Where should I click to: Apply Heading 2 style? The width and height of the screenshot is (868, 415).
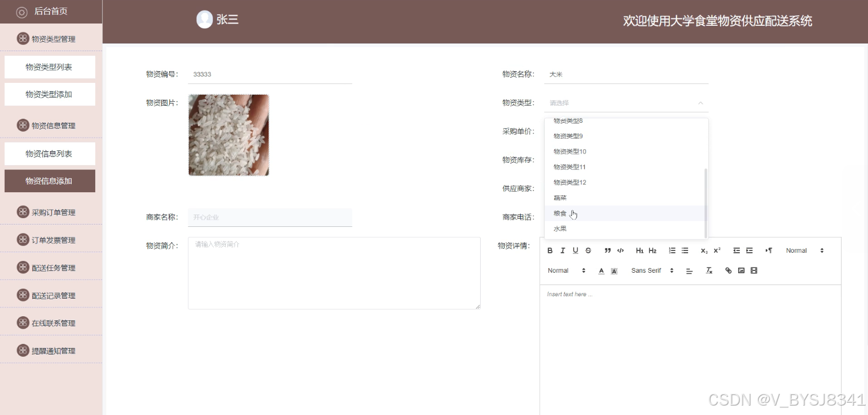pos(652,250)
